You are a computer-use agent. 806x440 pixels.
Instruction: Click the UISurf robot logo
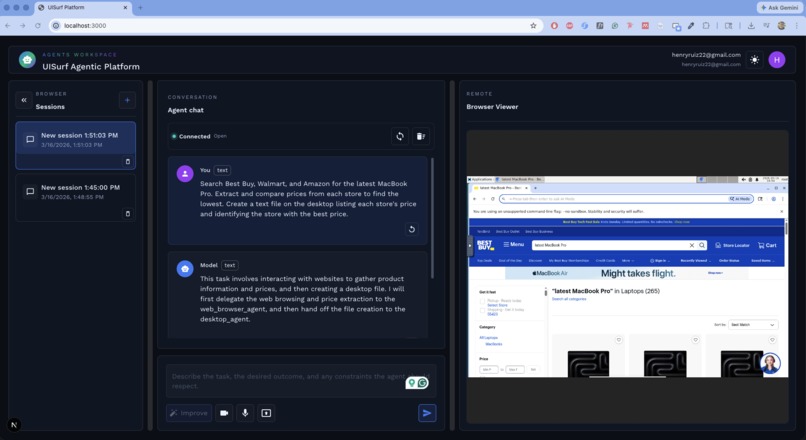pyautogui.click(x=27, y=60)
